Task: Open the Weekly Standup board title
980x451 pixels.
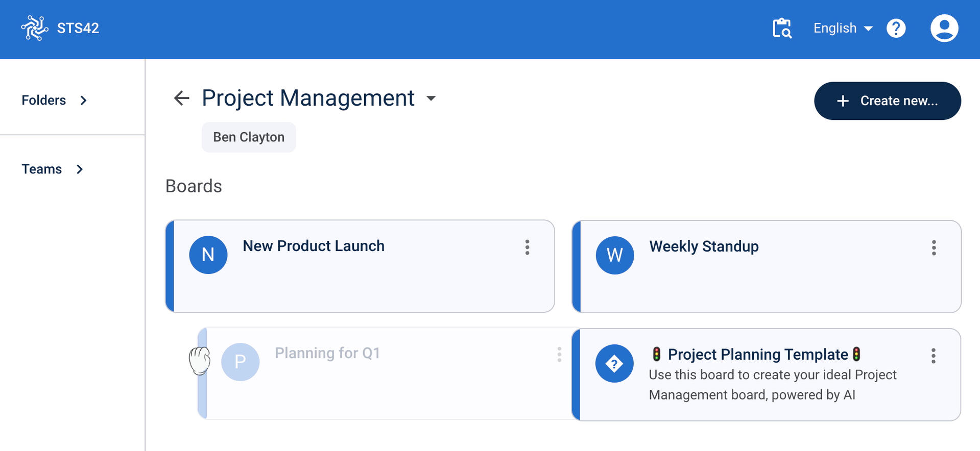Action: [x=703, y=246]
